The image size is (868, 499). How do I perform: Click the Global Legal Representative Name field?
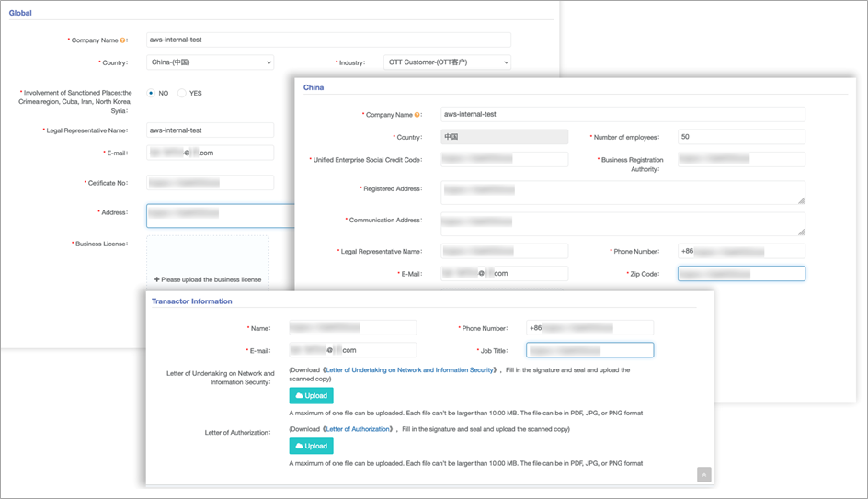coord(211,130)
